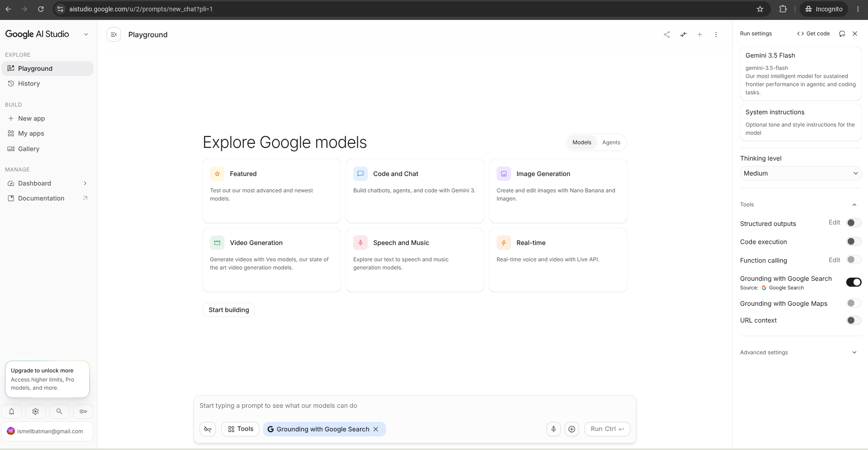
Task: Click the compare mode arrows icon
Action: click(683, 34)
